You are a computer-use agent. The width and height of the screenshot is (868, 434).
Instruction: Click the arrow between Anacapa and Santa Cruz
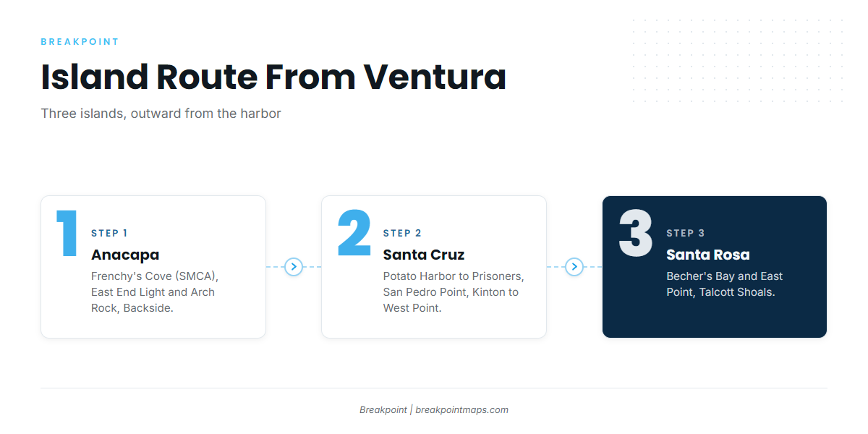click(x=294, y=267)
